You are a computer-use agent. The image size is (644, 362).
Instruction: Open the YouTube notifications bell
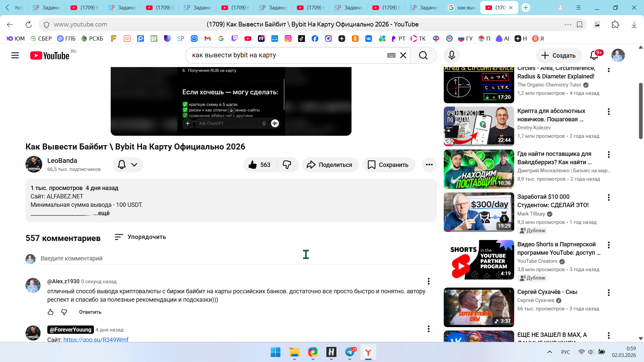pyautogui.click(x=594, y=55)
